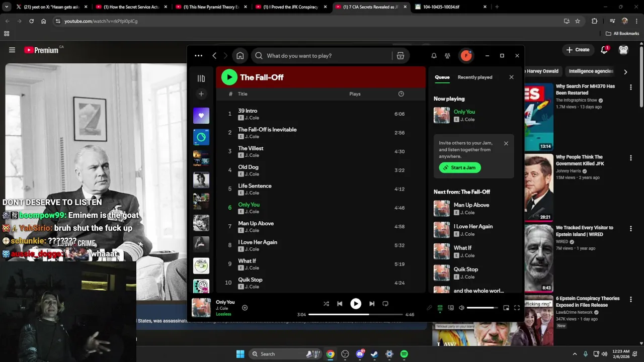Click the YouTube Premium logo
The height and width of the screenshot is (362, 644).
41,50
